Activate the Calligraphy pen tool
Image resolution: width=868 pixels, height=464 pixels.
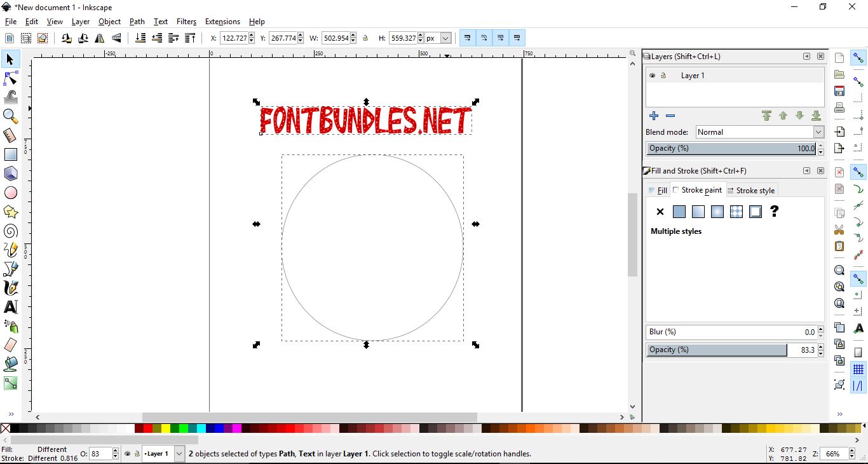pos(10,288)
